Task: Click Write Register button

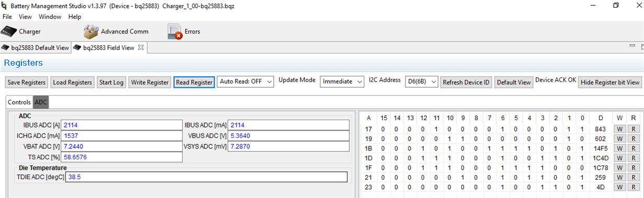Action: coord(150,82)
